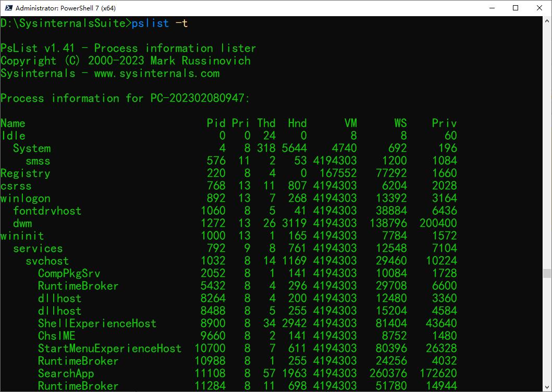This screenshot has width=552, height=392.
Task: Click Priv value 172620 for SearchApp
Action: pos(438,374)
